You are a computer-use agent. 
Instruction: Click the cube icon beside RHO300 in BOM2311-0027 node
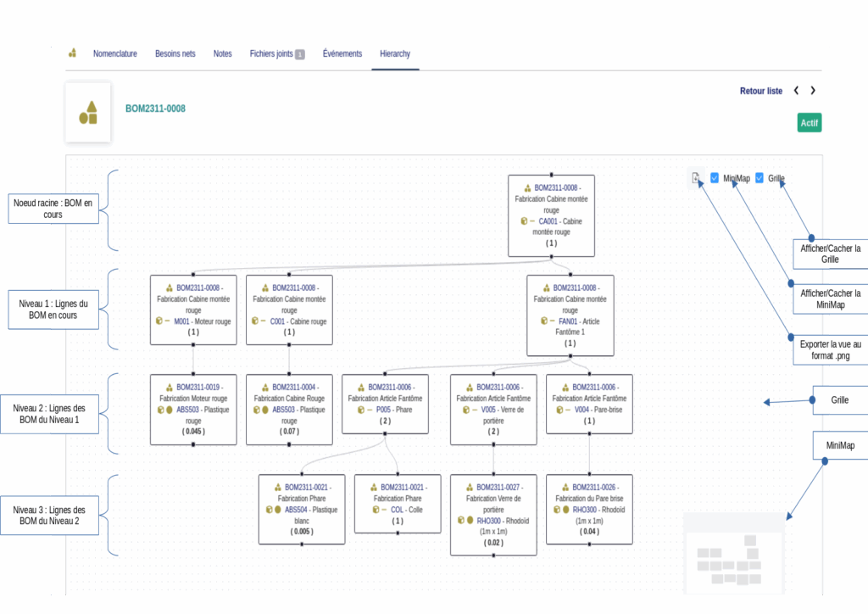click(x=460, y=521)
